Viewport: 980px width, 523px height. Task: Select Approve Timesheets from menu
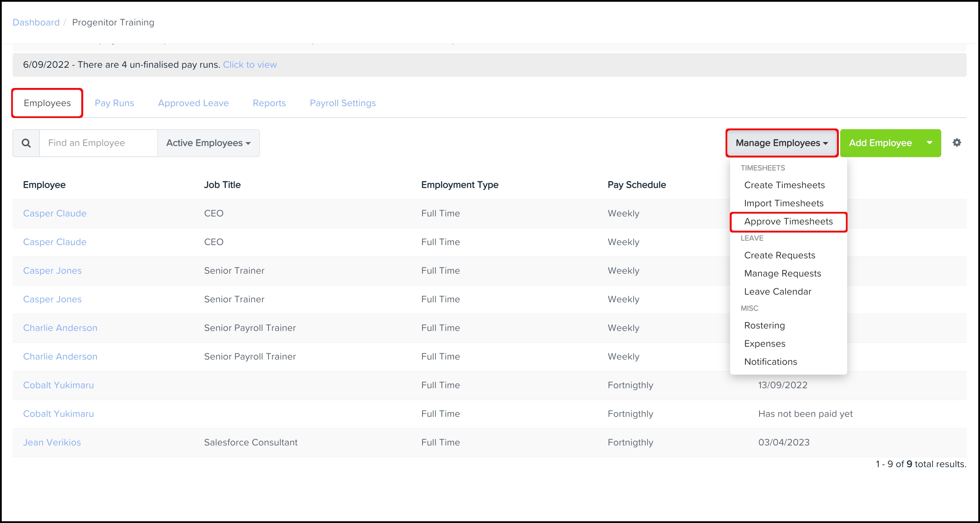click(x=788, y=222)
